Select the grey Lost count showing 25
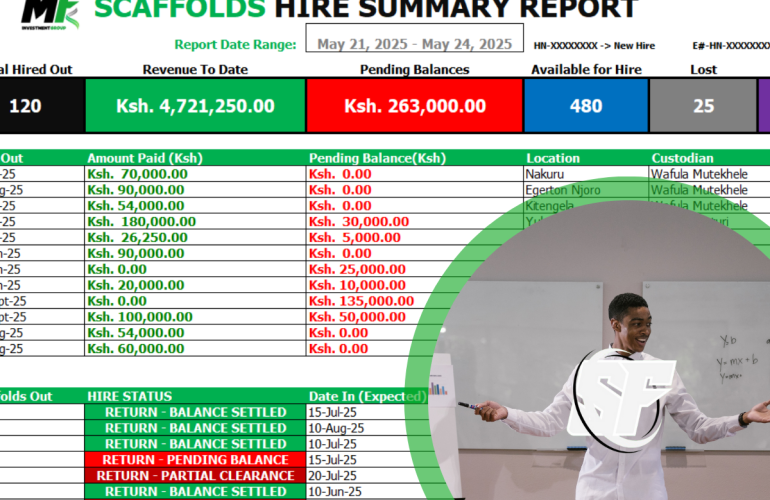Screen dimensions: 770x500 [703, 106]
